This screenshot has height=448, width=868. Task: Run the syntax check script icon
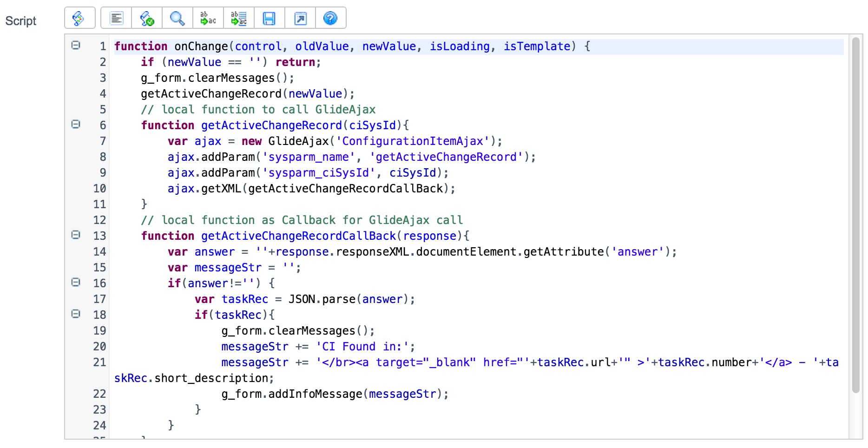point(147,18)
